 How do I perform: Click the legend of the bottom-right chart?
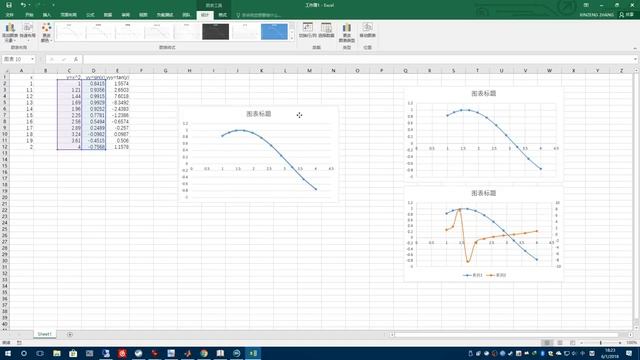[484, 275]
